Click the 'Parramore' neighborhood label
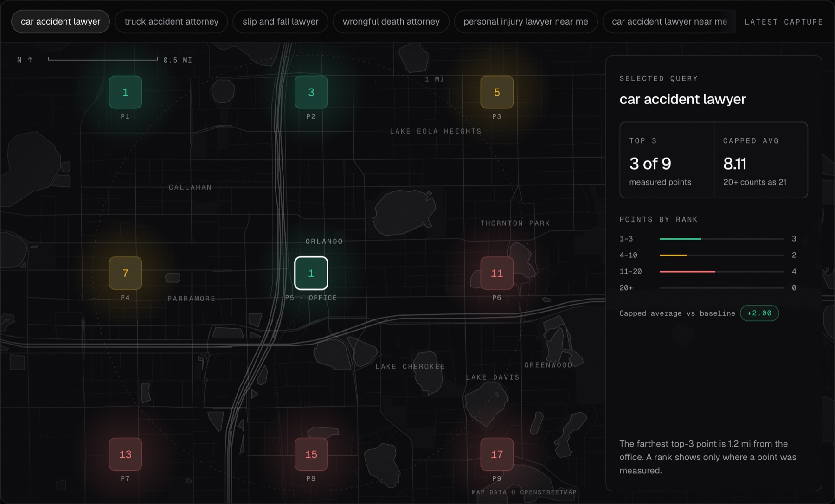 pos(192,299)
